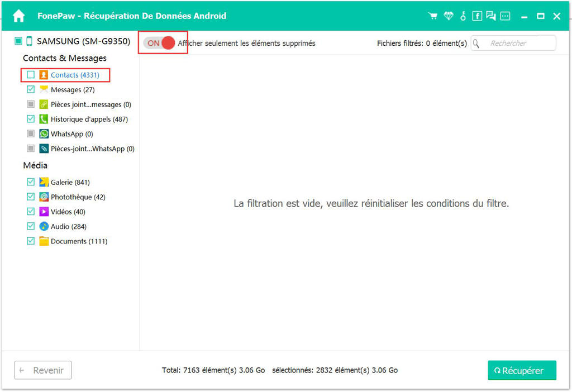Click the diamond premium icon
This screenshot has height=392, width=572.
pyautogui.click(x=449, y=16)
